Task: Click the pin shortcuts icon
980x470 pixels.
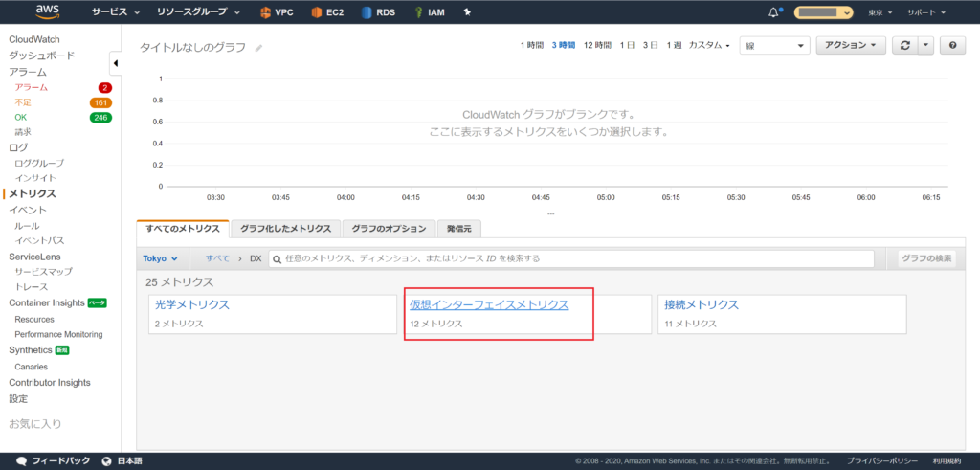Action: point(467,13)
